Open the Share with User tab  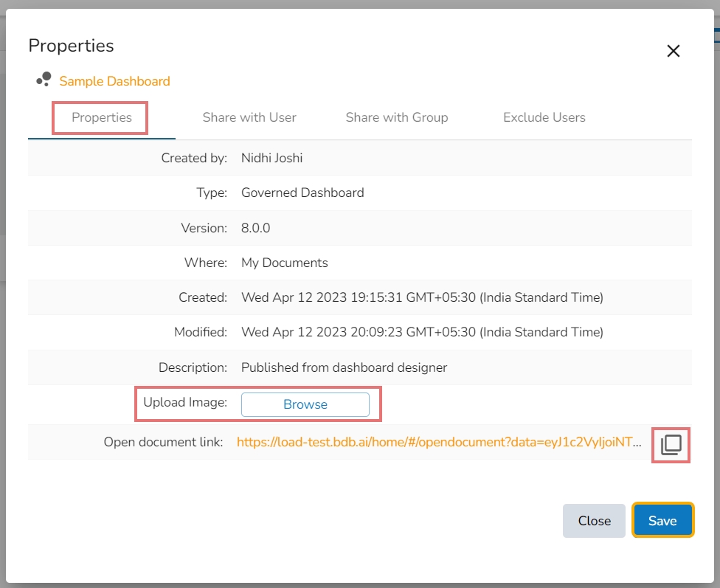[x=249, y=117]
